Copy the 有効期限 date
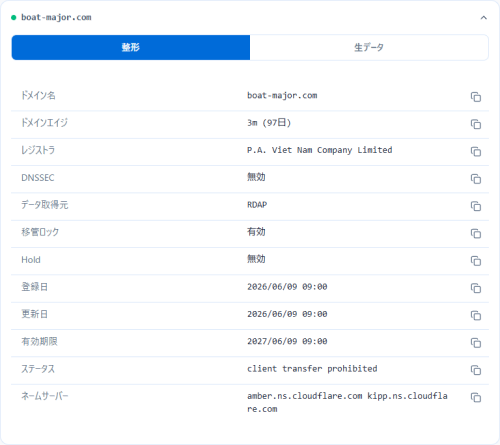This screenshot has height=445, width=500. [476, 343]
